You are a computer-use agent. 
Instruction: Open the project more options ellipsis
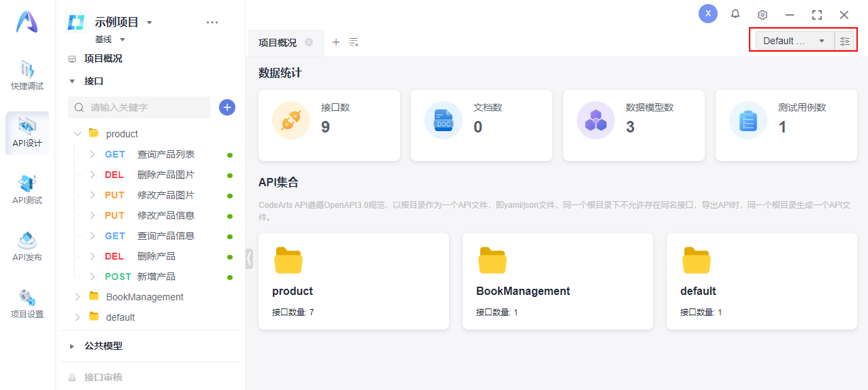[212, 22]
